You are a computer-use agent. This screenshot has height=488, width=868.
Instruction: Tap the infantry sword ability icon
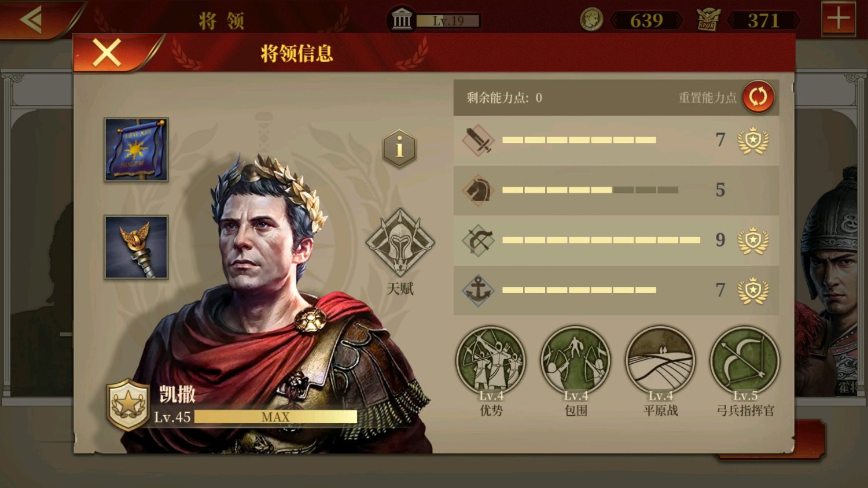point(478,140)
